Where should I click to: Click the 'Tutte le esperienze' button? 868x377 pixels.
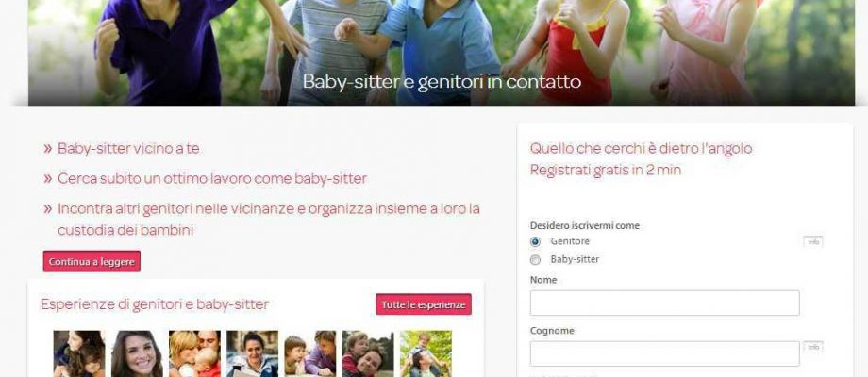(x=424, y=304)
